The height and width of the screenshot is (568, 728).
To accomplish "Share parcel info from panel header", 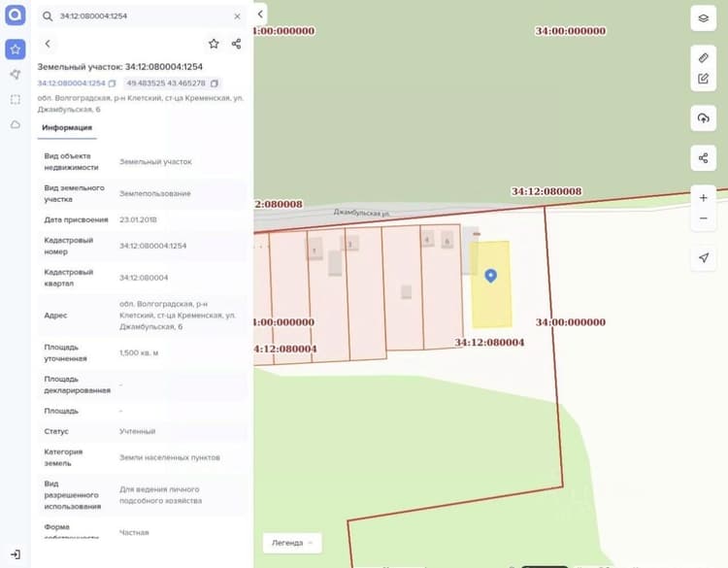I will click(236, 44).
